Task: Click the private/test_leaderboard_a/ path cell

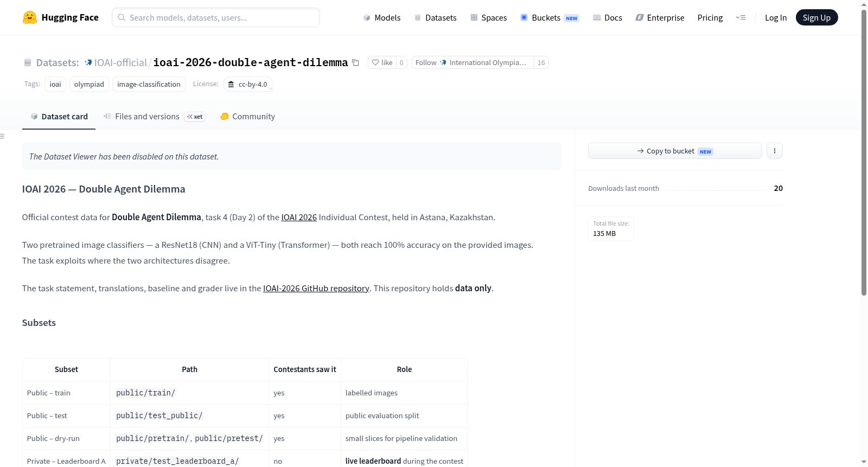Action: click(189, 461)
